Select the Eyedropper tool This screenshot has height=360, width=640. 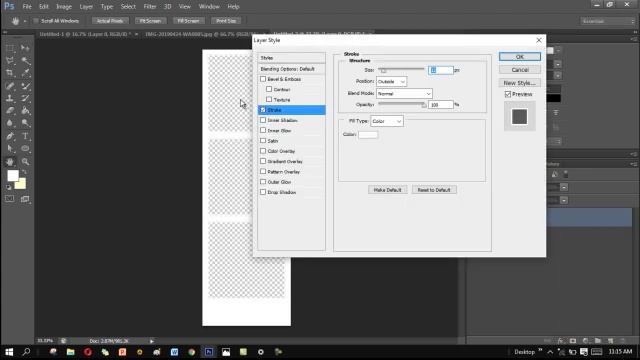25,73
